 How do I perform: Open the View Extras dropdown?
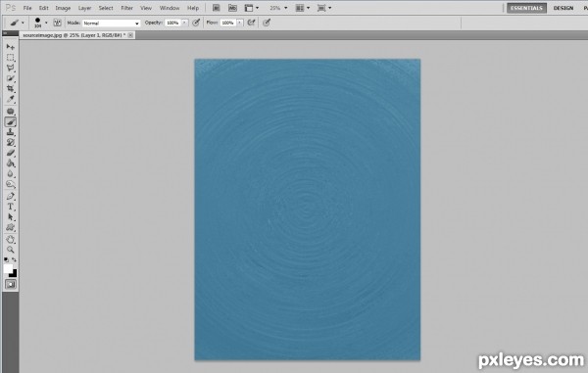point(252,8)
